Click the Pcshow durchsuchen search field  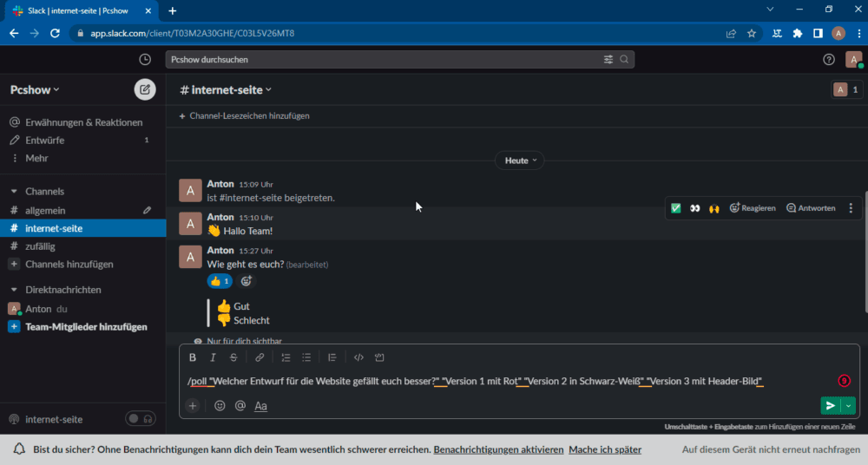[399, 59]
